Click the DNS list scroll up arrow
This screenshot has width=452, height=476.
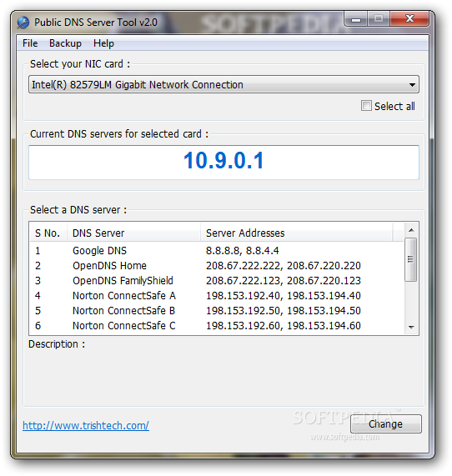(x=411, y=230)
